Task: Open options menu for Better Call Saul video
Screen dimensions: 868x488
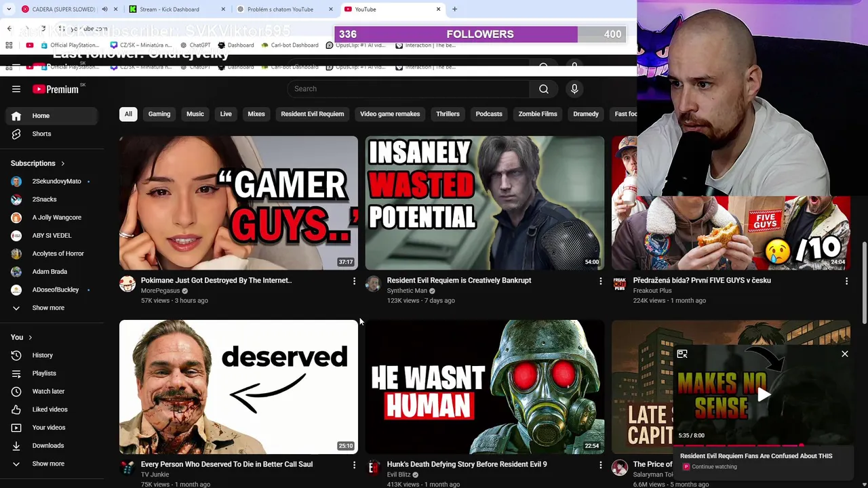Action: (354, 465)
